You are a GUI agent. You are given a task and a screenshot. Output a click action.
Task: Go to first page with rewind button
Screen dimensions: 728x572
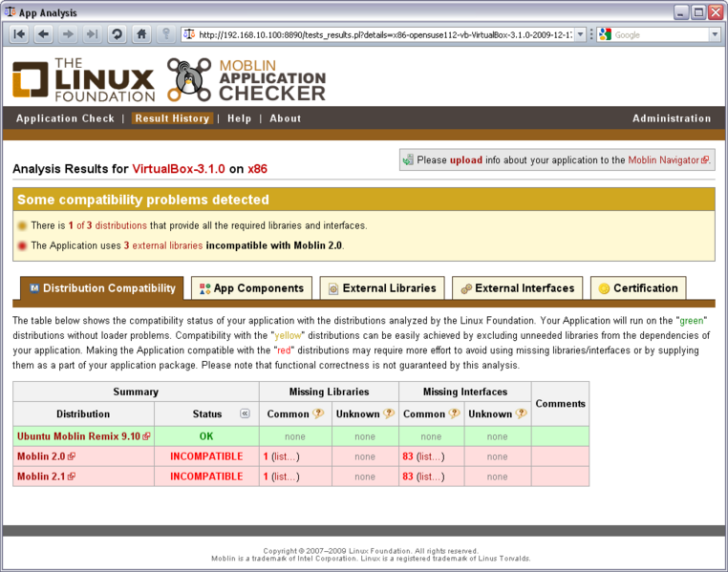pyautogui.click(x=19, y=34)
